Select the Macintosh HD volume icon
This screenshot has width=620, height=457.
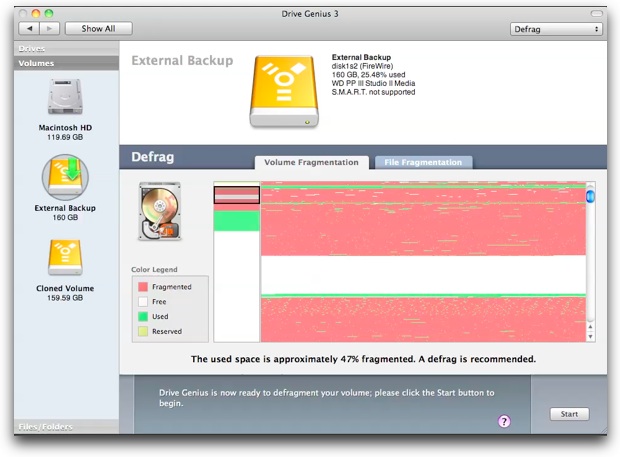coord(65,97)
